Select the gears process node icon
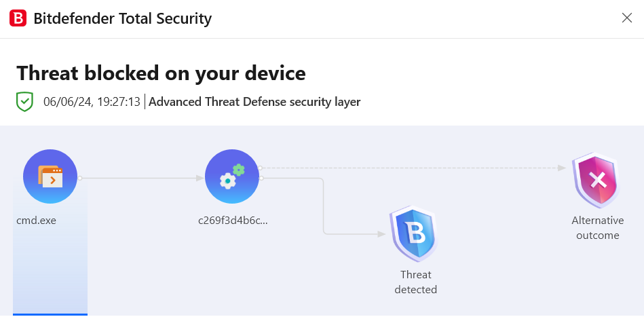The height and width of the screenshot is (319, 644). tap(232, 176)
